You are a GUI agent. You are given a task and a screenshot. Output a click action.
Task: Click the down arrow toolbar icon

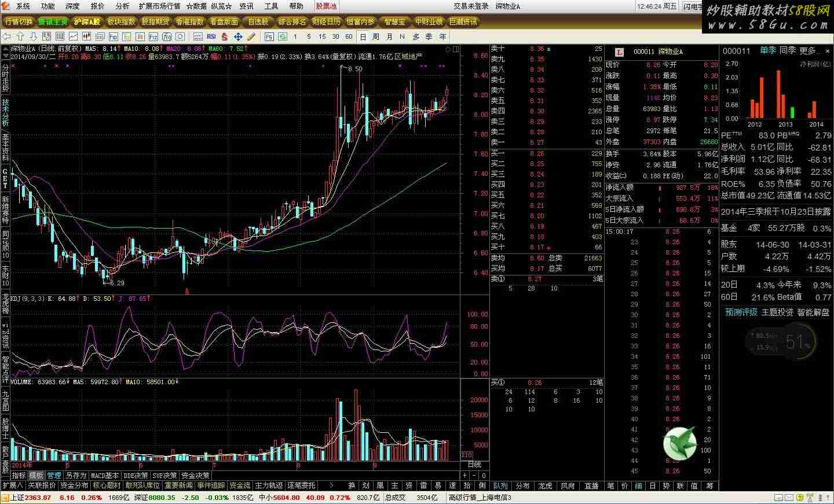(33, 36)
